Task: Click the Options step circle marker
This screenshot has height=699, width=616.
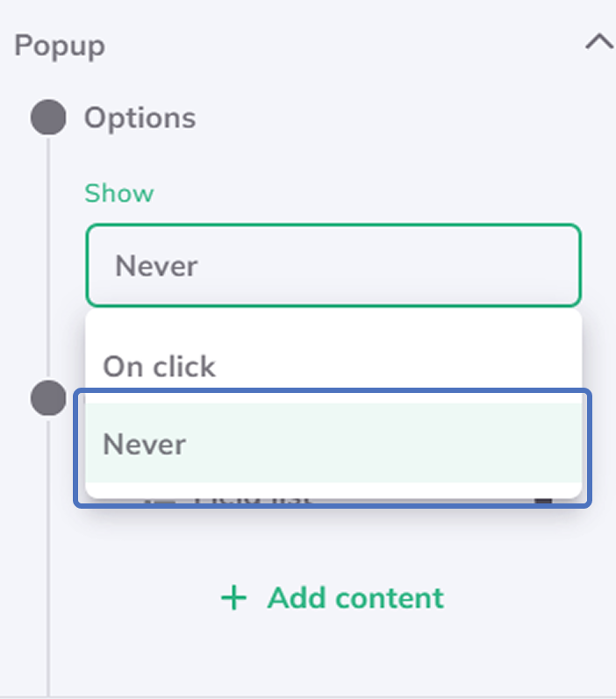Action: coord(48,118)
